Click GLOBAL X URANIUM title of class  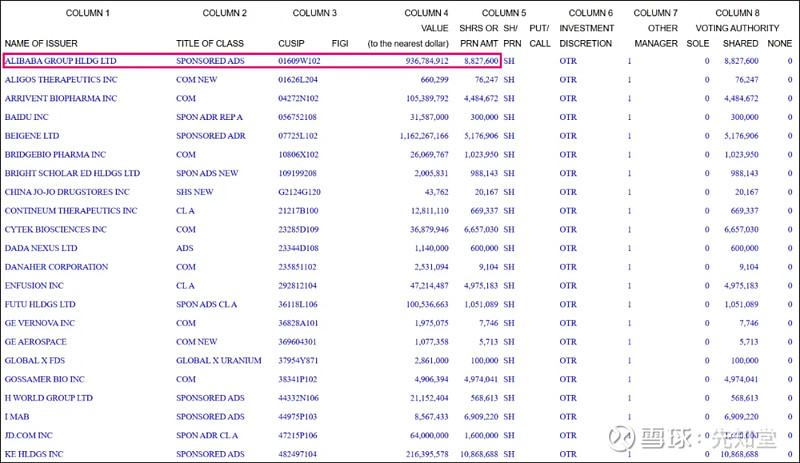coord(219,360)
